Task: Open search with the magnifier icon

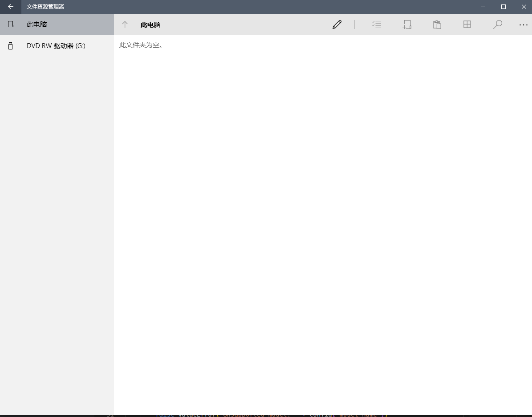Action: pyautogui.click(x=497, y=25)
